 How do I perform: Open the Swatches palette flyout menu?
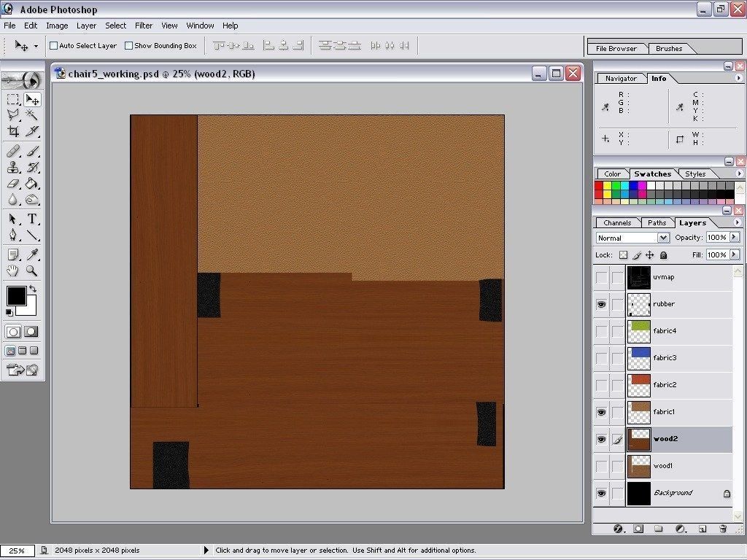(x=739, y=174)
